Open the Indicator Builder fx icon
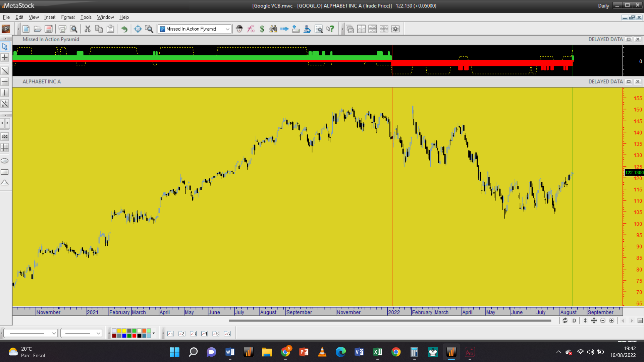This screenshot has height=362, width=644. point(251,29)
